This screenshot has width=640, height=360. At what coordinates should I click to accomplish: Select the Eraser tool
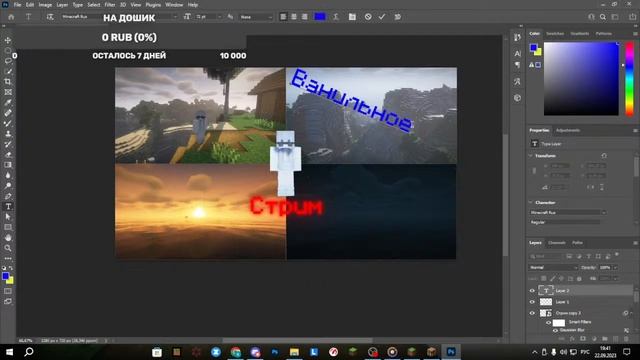click(x=8, y=154)
